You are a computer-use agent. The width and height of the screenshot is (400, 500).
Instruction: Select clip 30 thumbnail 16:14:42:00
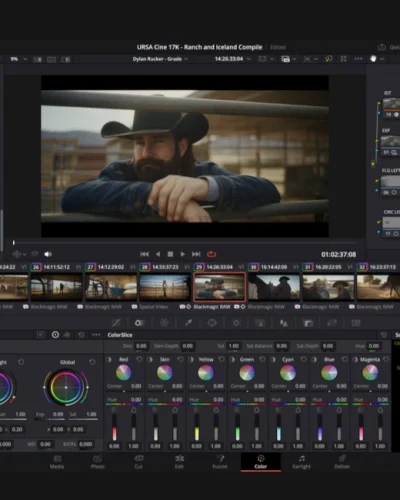[273, 287]
